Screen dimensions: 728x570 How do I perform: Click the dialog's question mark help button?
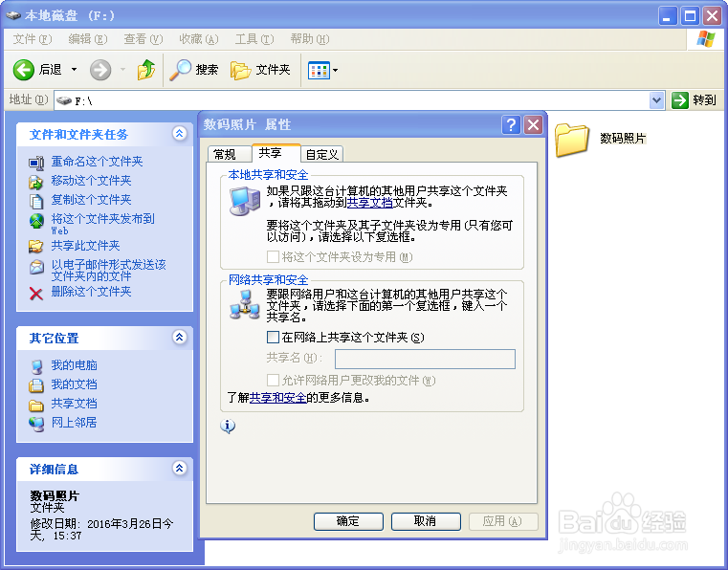point(511,124)
